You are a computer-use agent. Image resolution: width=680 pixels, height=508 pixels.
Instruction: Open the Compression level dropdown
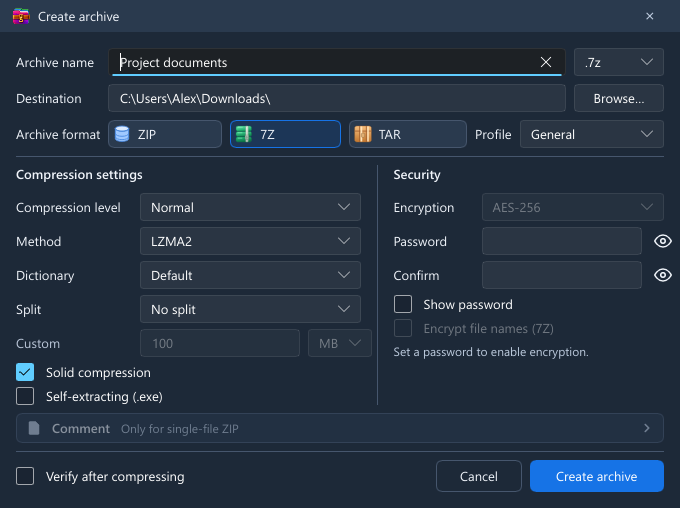(x=250, y=207)
